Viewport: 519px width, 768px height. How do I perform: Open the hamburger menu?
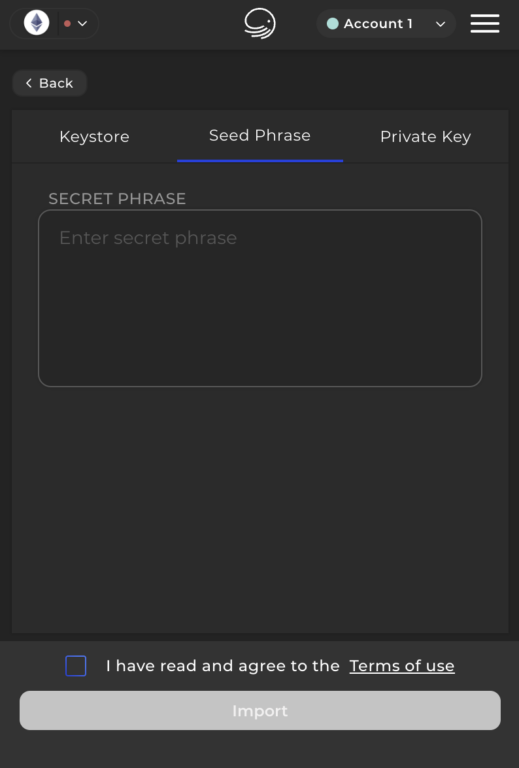click(x=485, y=24)
